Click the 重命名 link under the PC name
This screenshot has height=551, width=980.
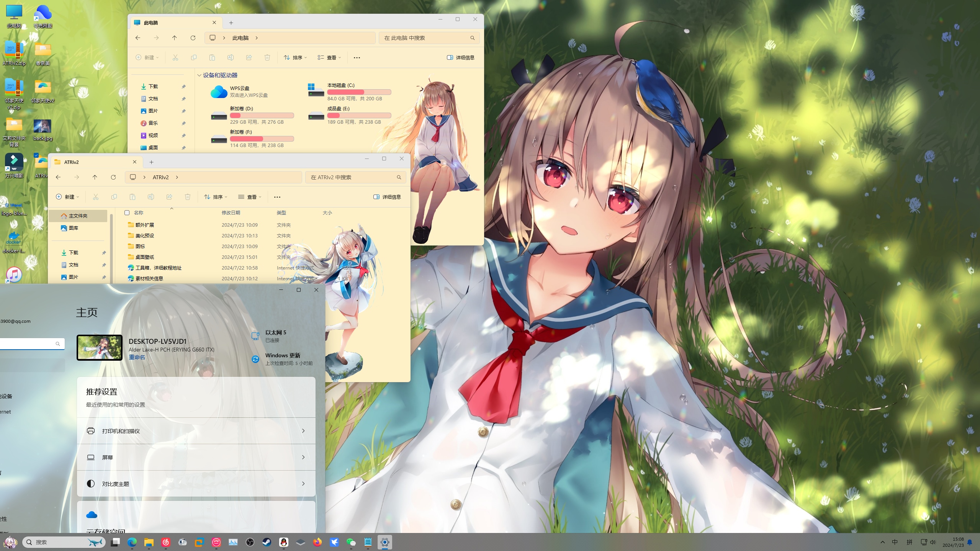[137, 357]
